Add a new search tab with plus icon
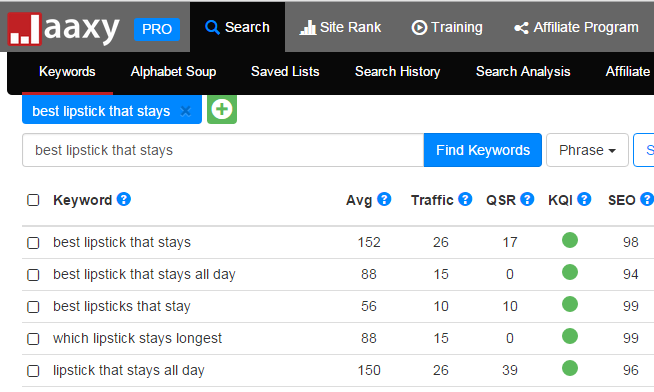 (x=222, y=109)
